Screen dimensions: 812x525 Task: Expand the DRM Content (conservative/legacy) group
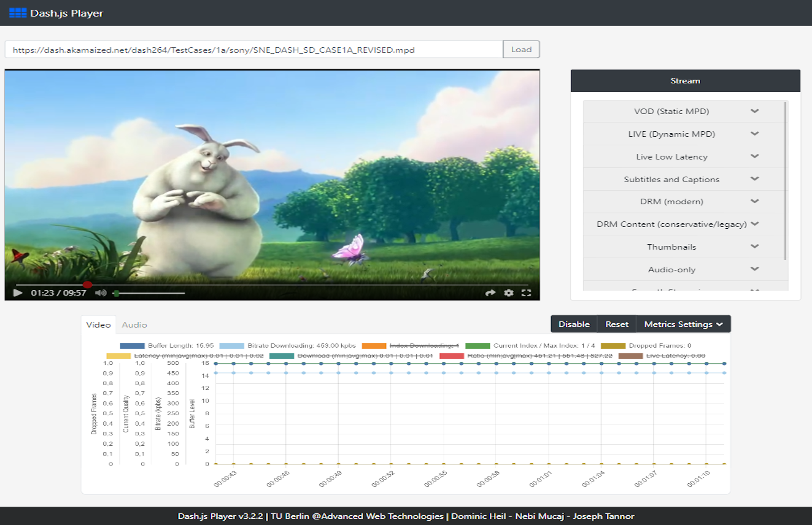pos(684,224)
